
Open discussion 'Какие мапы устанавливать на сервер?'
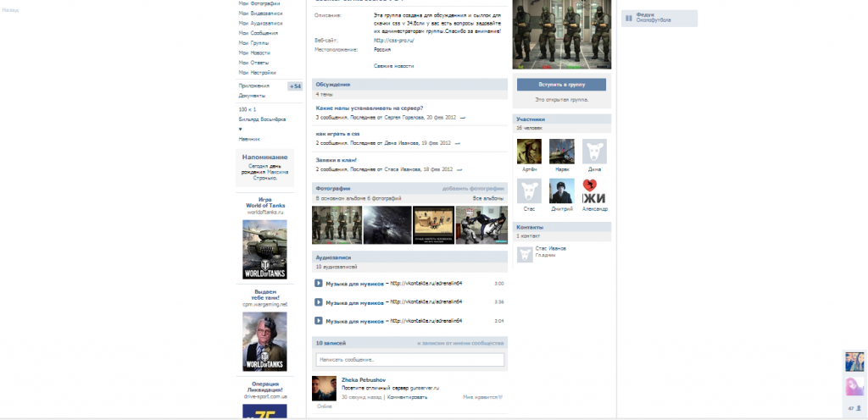point(370,108)
